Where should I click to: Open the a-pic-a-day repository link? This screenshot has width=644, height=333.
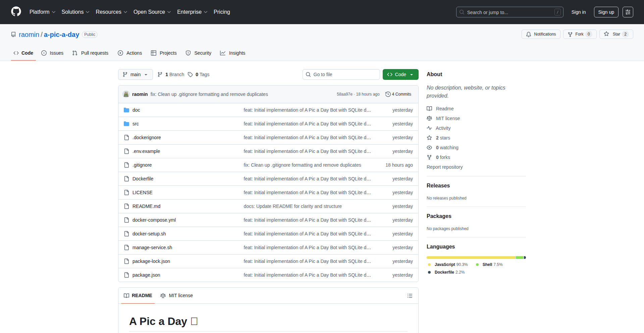point(61,35)
